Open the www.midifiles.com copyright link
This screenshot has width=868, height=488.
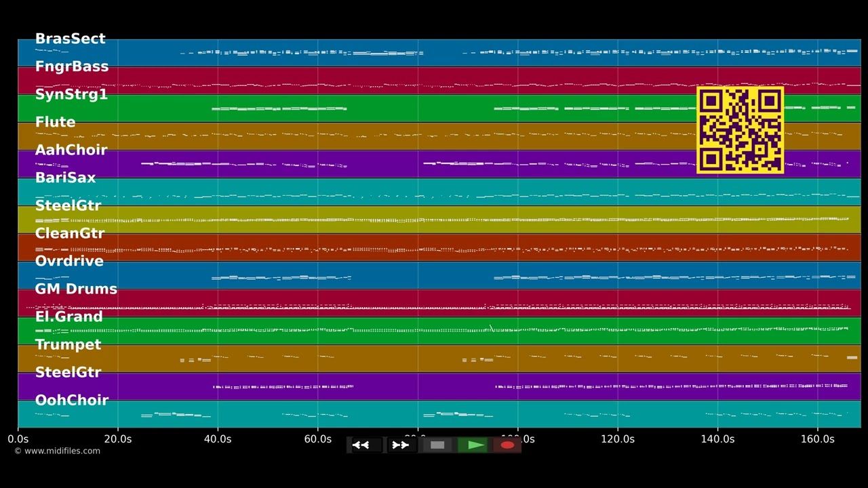click(x=57, y=451)
